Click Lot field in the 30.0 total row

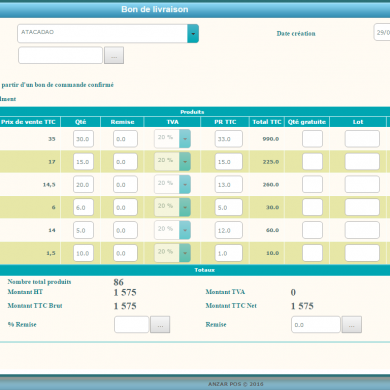(x=362, y=207)
